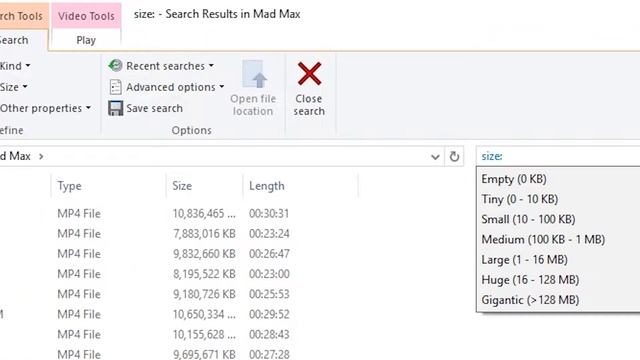Select the Play ribbon tab
640x360 pixels.
click(x=86, y=40)
